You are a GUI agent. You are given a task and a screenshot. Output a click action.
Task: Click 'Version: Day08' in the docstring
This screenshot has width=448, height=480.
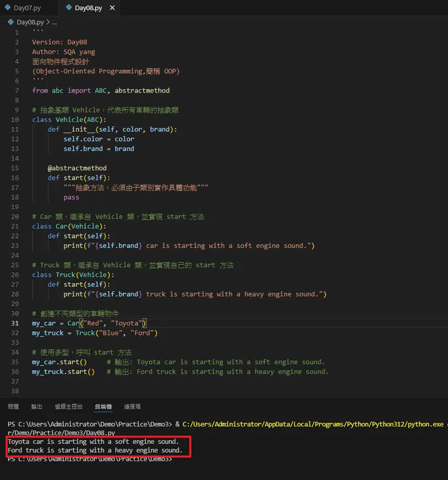click(59, 42)
